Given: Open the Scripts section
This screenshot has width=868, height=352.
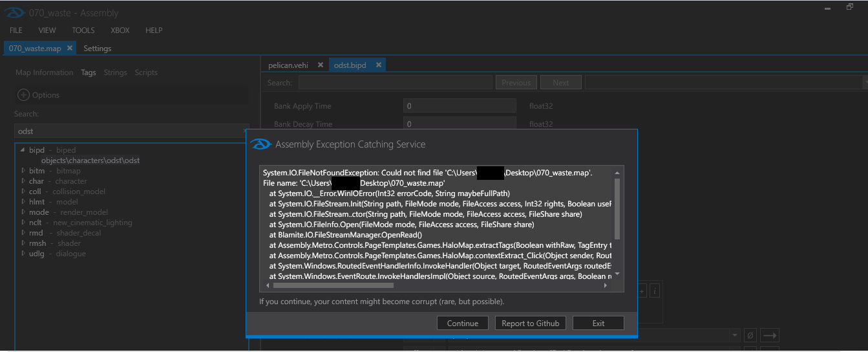Looking at the screenshot, I should tap(146, 72).
